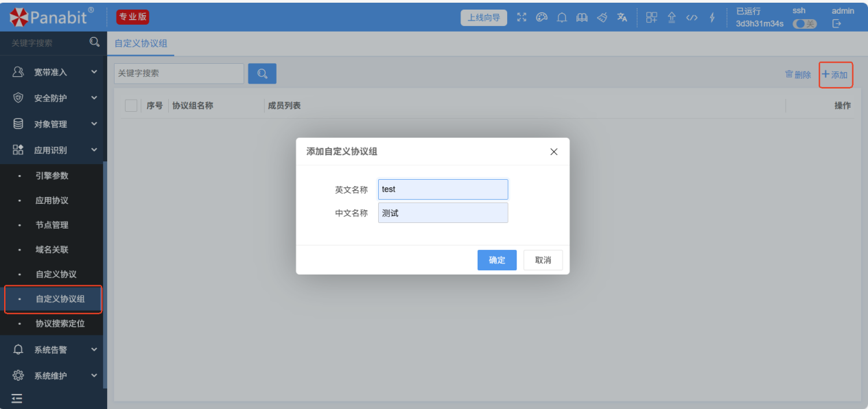This screenshot has width=868, height=409.
Task: Click the 取消 button in the dialog
Action: click(543, 260)
